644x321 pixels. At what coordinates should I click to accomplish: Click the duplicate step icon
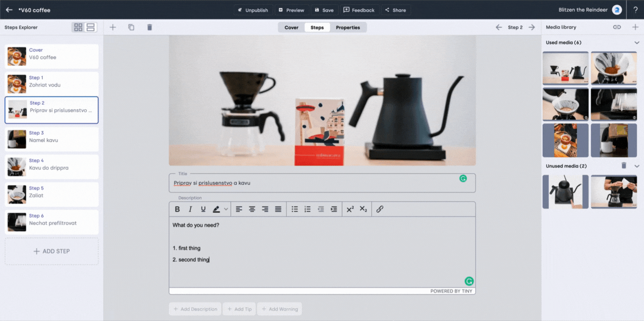point(131,28)
